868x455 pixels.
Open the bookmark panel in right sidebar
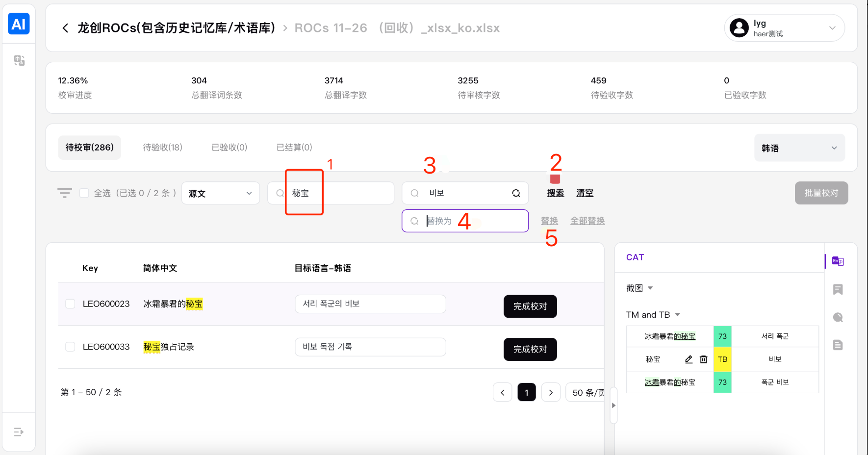(838, 289)
